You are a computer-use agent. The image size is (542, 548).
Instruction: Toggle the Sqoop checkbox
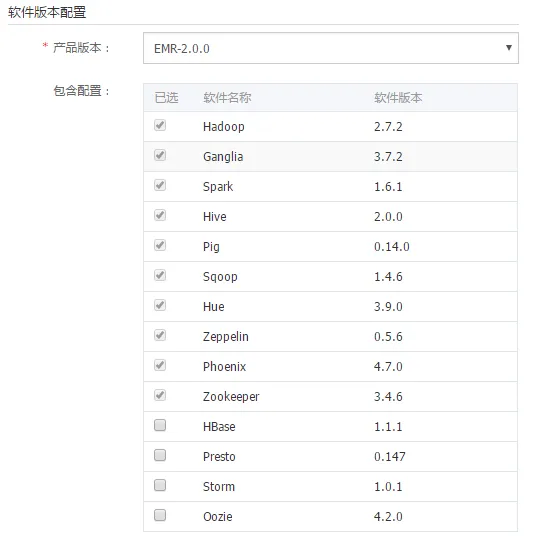(160, 275)
